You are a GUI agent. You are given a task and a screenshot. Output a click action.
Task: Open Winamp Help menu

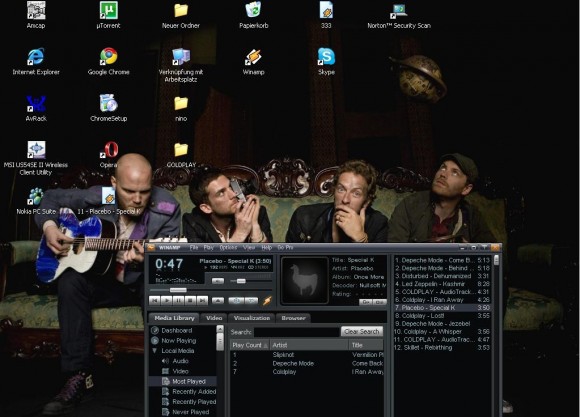coord(266,248)
